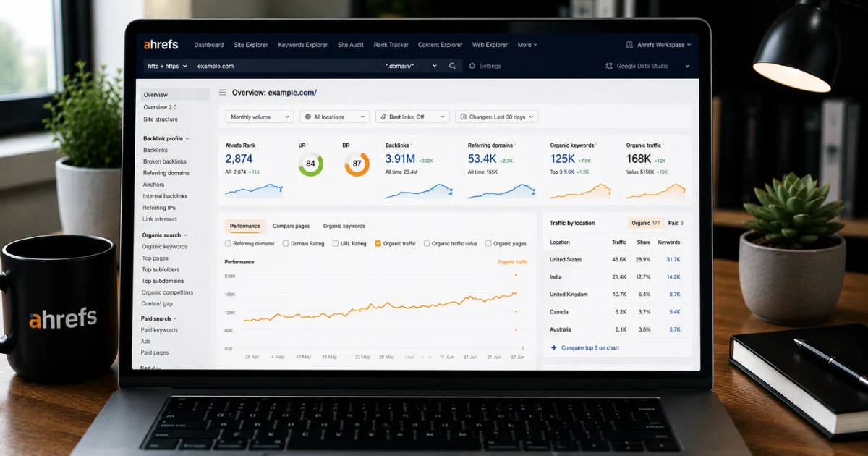Expand the More menu in top navigation
The image size is (868, 456).
[527, 45]
